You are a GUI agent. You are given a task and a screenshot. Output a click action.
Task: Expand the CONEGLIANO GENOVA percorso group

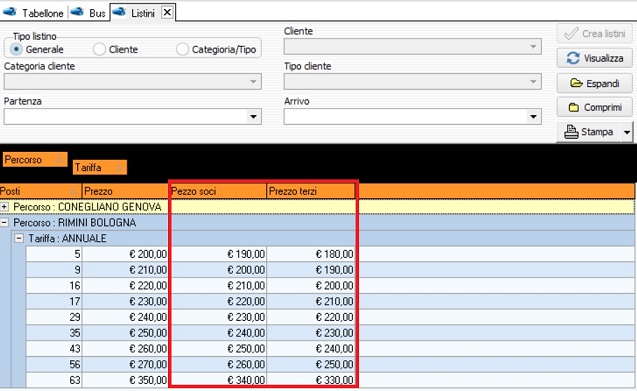4,207
